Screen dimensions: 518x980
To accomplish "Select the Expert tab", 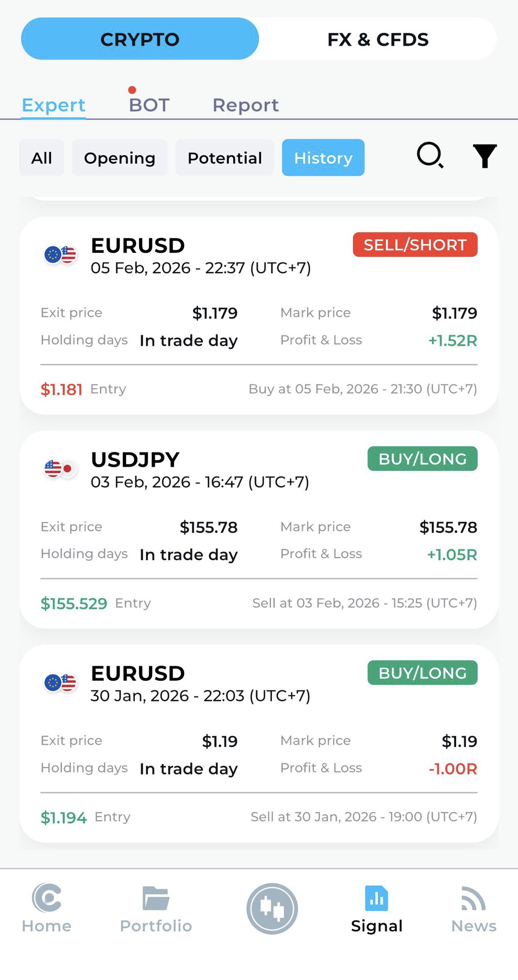I will point(54,105).
